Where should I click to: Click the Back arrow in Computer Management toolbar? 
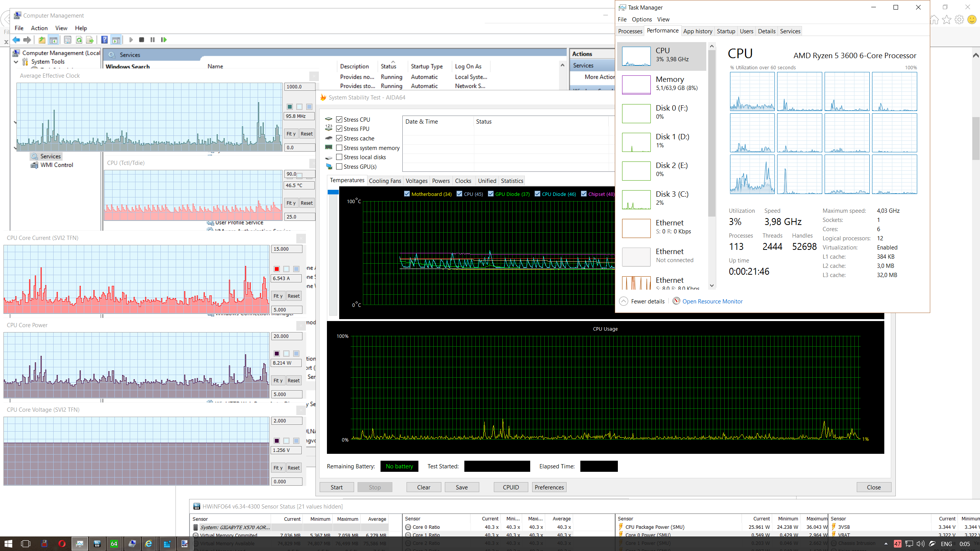pyautogui.click(x=16, y=40)
